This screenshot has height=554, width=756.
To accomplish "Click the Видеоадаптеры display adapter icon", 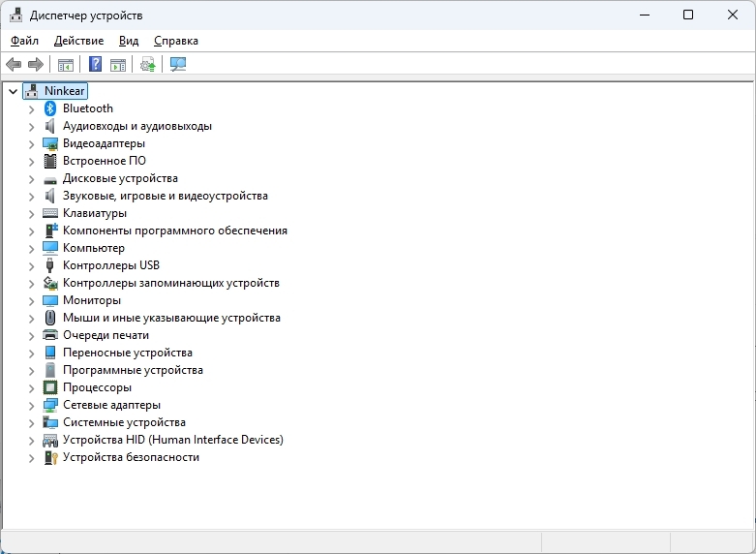I will coord(50,143).
